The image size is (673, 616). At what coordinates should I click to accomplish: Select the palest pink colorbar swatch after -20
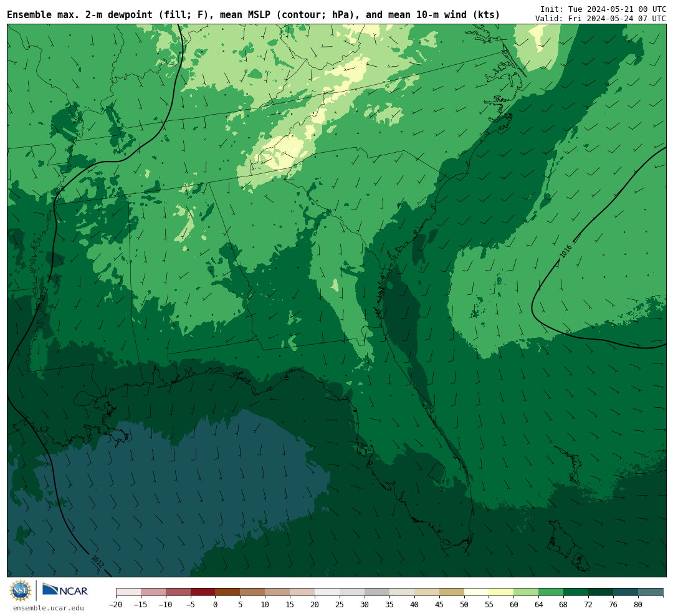click(128, 592)
